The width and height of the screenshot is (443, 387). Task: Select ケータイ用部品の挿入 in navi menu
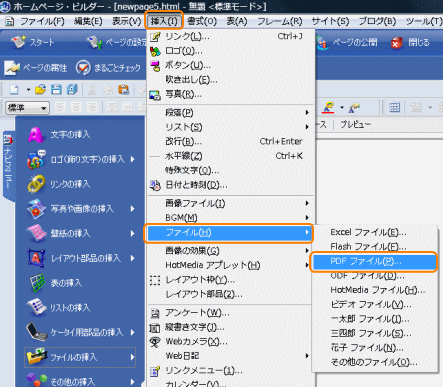coord(80,332)
